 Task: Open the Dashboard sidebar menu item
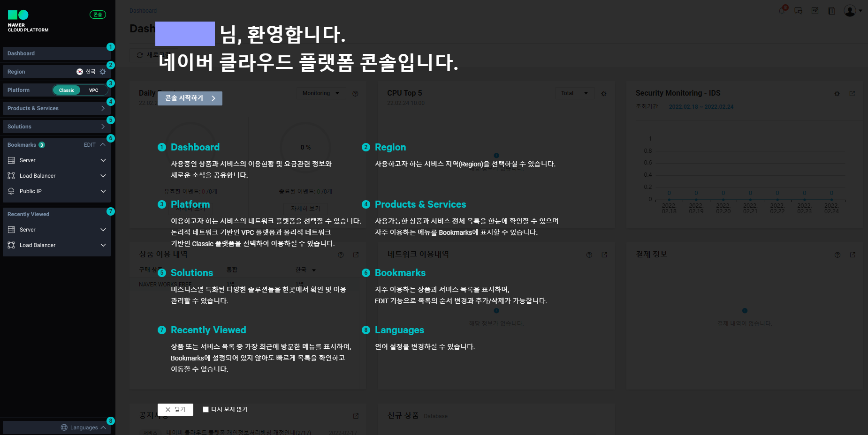[57, 53]
